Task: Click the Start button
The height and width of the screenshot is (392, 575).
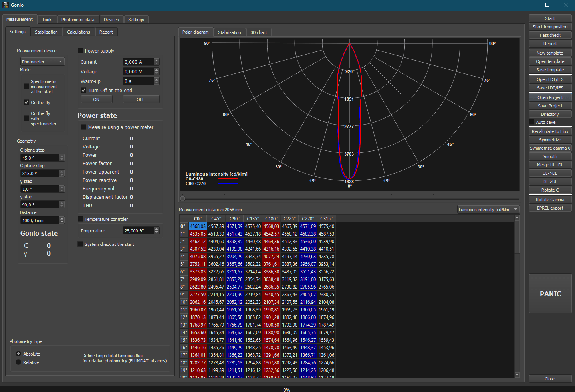Action: click(x=550, y=18)
